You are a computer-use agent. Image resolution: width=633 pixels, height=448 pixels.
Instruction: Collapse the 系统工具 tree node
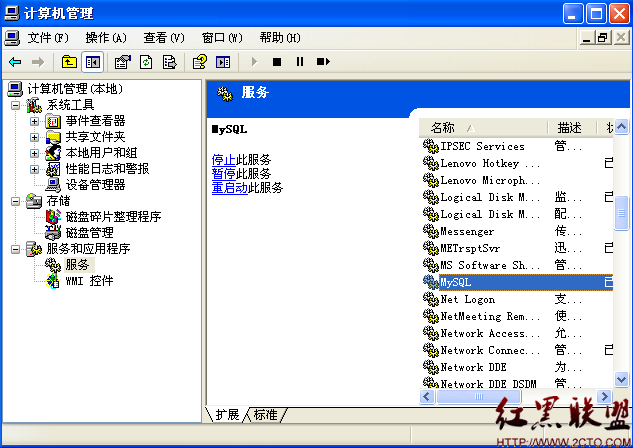click(x=15, y=105)
